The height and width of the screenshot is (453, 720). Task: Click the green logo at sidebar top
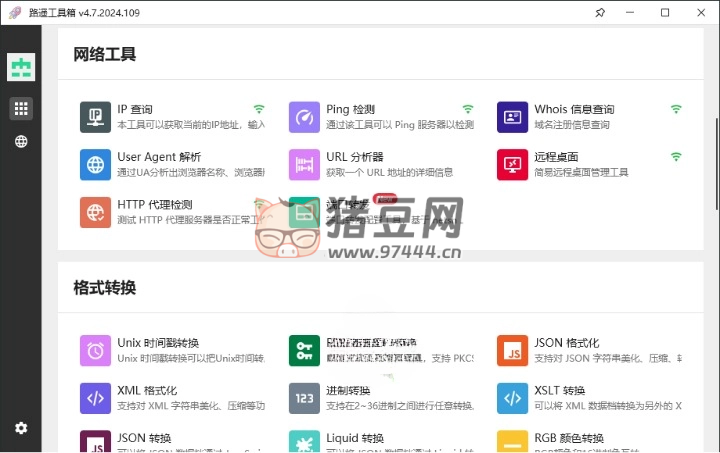(x=21, y=68)
